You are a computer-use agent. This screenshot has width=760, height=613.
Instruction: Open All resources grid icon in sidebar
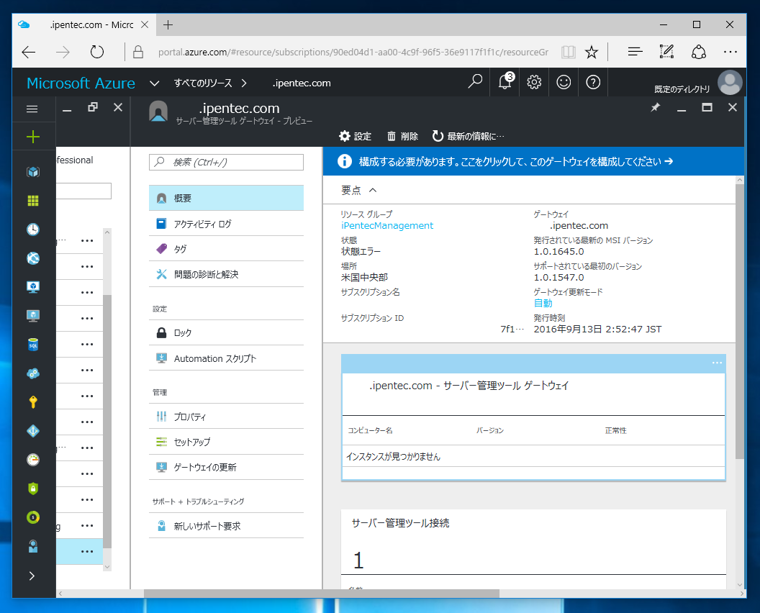pyautogui.click(x=33, y=201)
